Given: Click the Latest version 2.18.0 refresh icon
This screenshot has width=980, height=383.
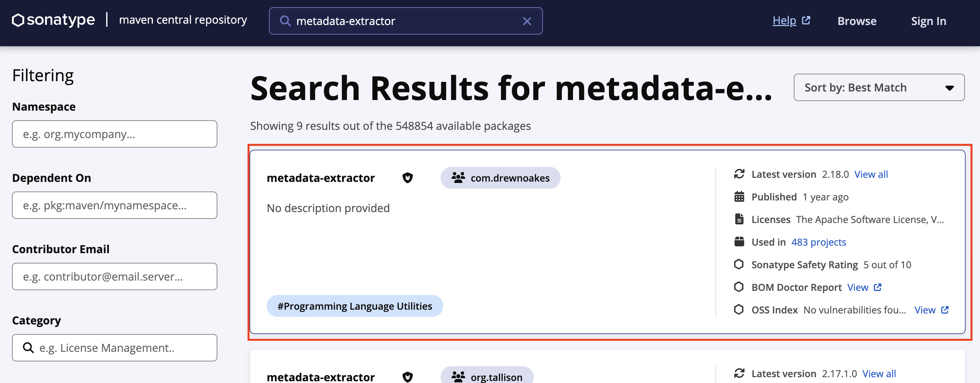Looking at the screenshot, I should (739, 174).
